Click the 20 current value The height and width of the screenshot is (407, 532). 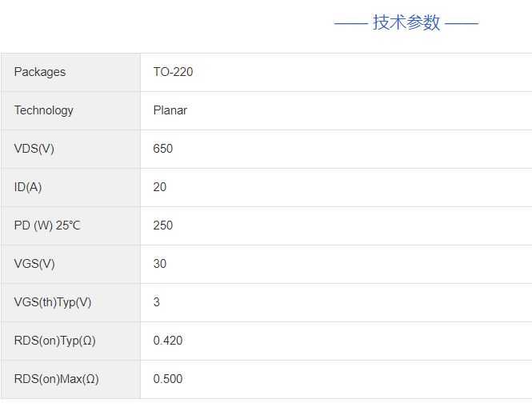(x=160, y=187)
